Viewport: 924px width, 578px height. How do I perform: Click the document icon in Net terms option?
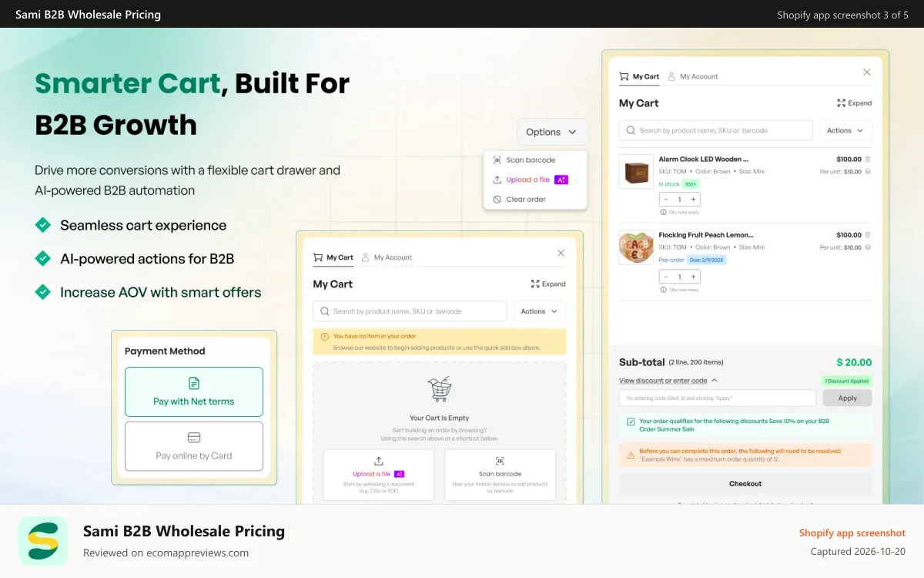click(x=194, y=383)
